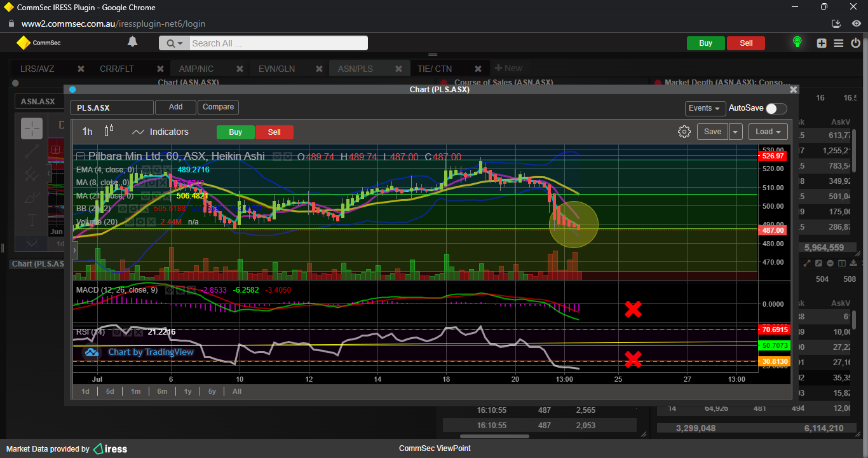The height and width of the screenshot is (458, 868).
Task: Open the 1h interval selector
Action: coord(87,132)
